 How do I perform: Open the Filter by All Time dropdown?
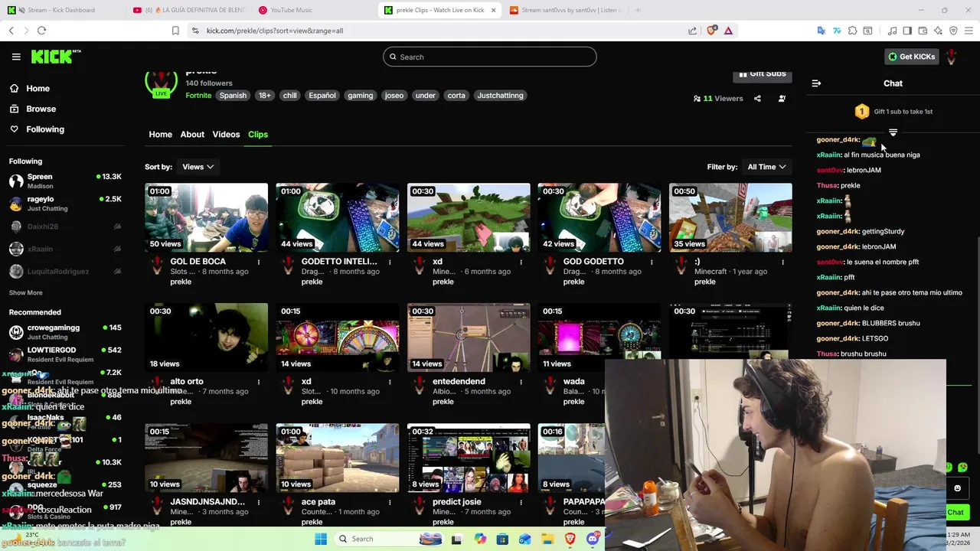(x=766, y=167)
